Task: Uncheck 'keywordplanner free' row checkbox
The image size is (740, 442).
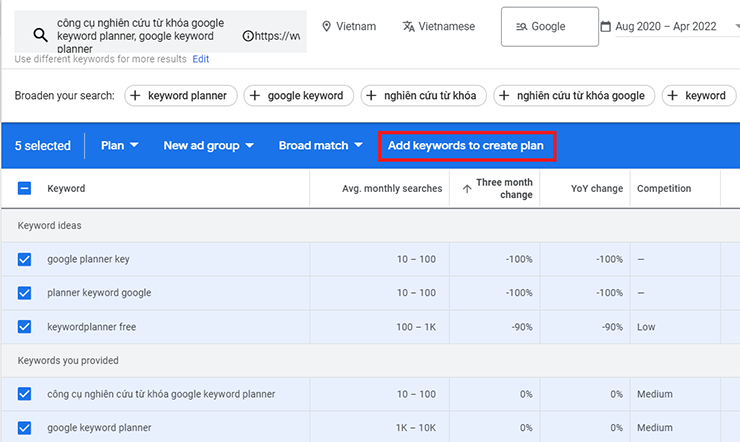Action: (x=25, y=326)
